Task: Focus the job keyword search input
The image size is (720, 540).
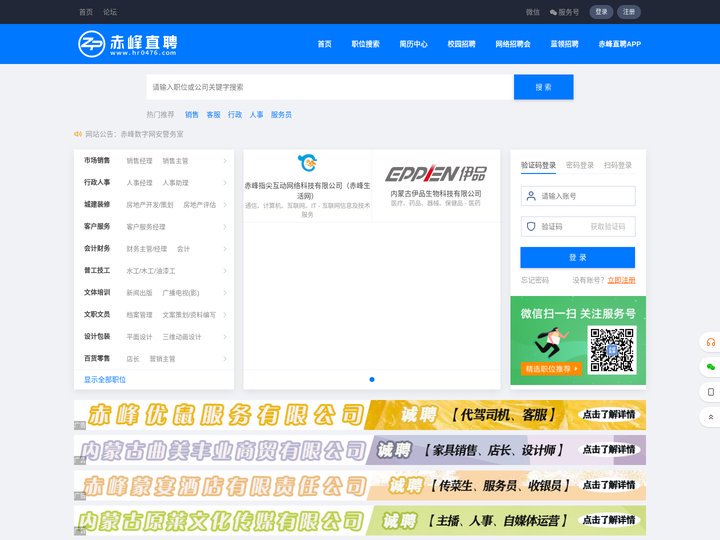Action: 330,87
